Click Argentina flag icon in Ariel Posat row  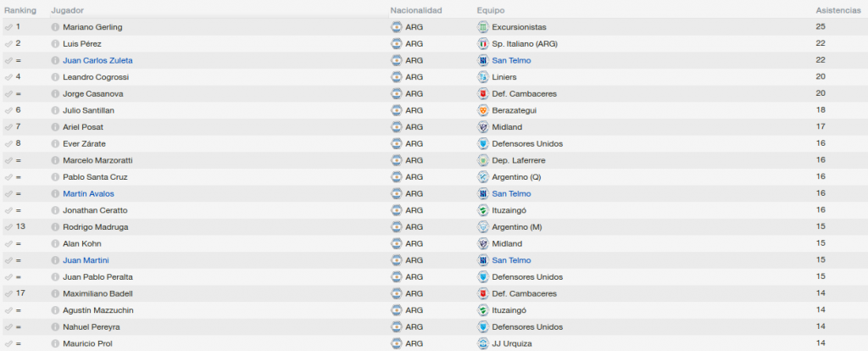tap(397, 127)
